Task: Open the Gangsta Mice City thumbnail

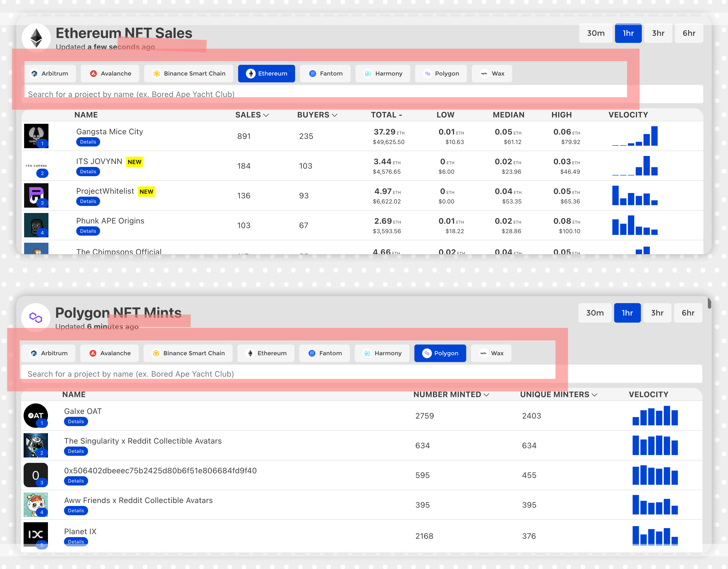Action: pos(36,136)
